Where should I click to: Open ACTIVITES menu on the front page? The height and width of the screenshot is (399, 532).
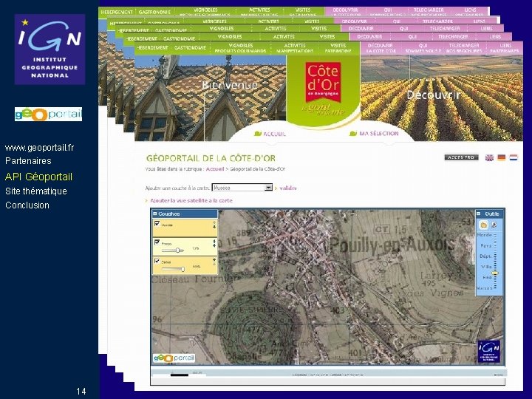295,48
